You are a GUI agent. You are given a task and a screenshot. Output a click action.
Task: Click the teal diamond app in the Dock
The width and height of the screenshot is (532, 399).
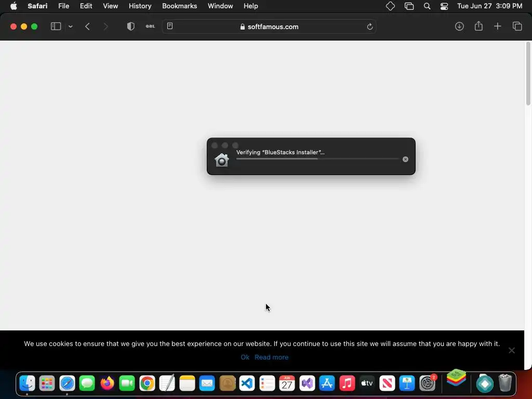[485, 384]
